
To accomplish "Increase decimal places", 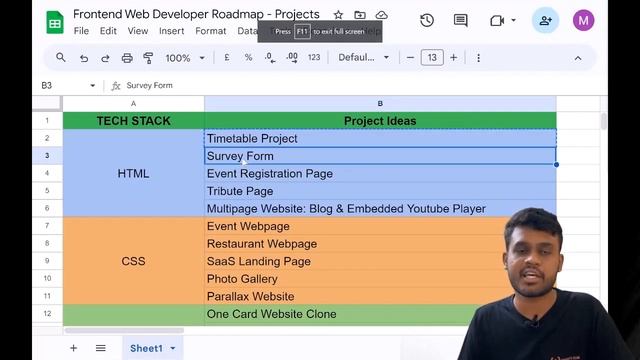I will (292, 58).
